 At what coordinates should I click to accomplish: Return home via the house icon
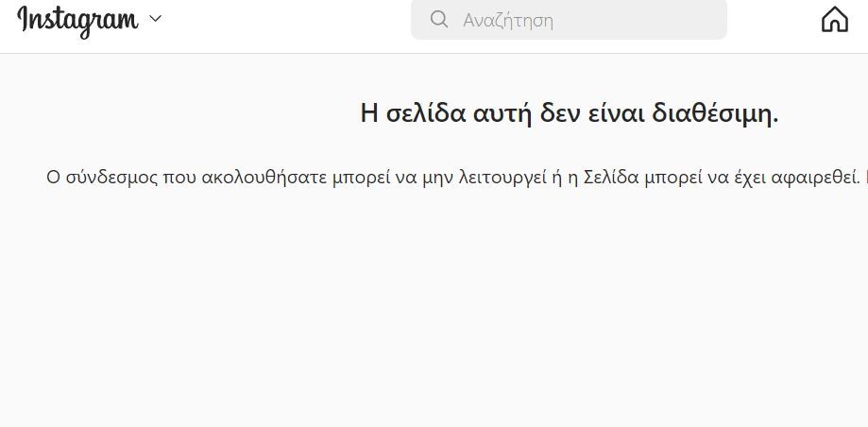point(834,20)
